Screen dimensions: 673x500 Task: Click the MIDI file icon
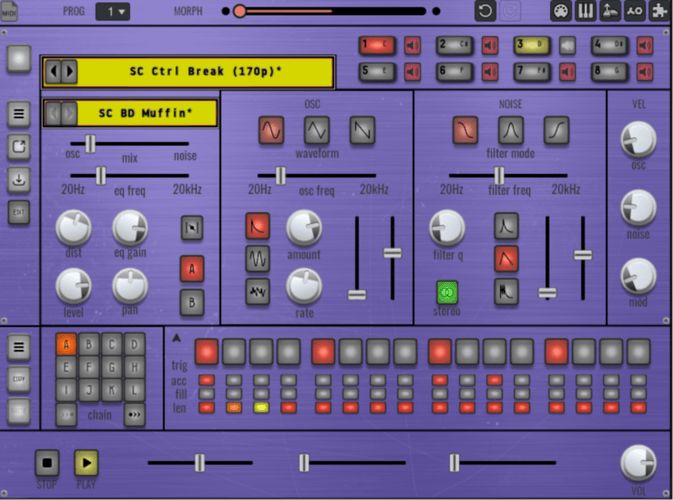coord(9,12)
